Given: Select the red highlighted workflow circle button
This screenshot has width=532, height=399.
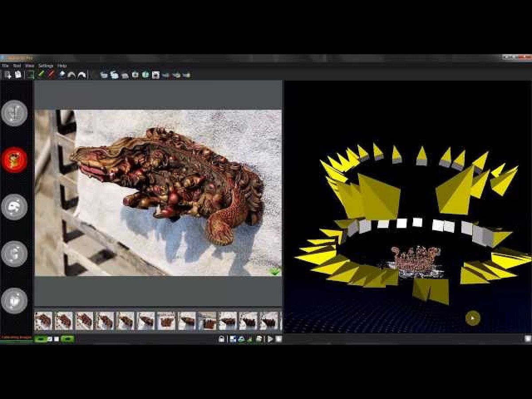Looking at the screenshot, I should coord(14,160).
